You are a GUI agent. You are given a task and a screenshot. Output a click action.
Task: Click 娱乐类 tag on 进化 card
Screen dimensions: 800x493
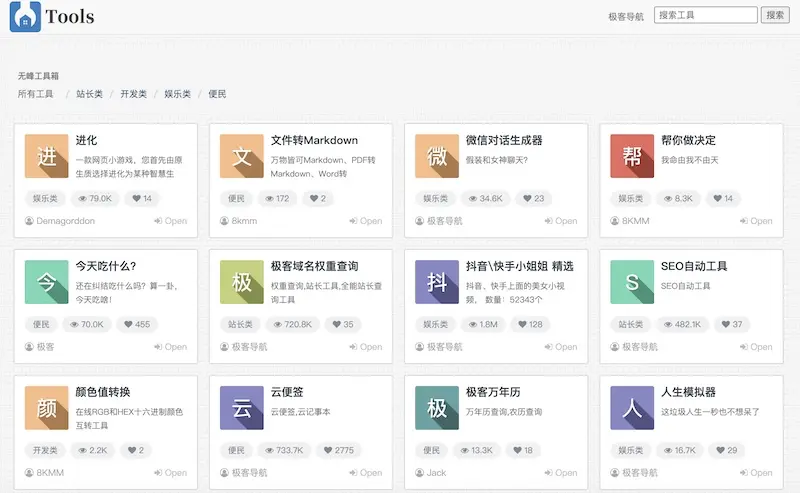(x=45, y=199)
